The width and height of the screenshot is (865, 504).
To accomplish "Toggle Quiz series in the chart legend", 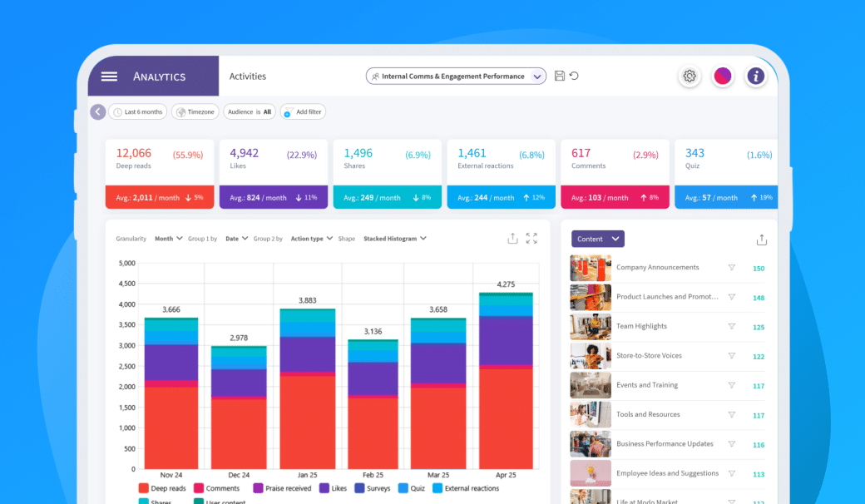I will pos(415,488).
